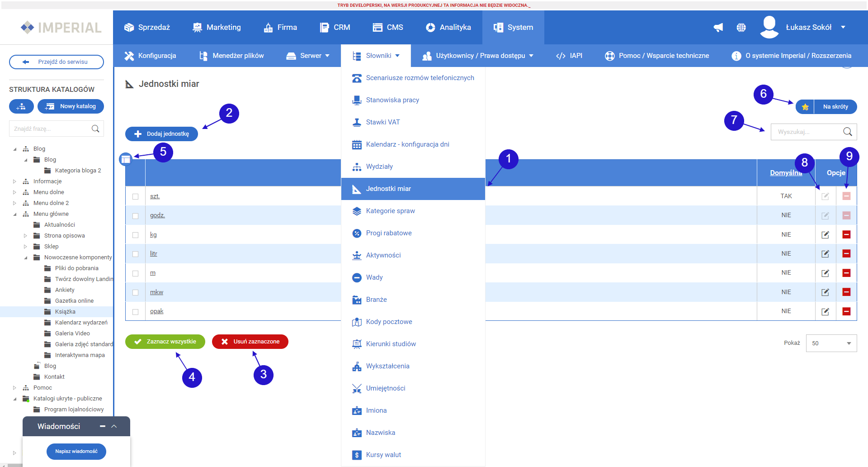Viewport: 868px width, 467px height.
Task: Minimize the Wiadomości panel
Action: (x=103, y=426)
